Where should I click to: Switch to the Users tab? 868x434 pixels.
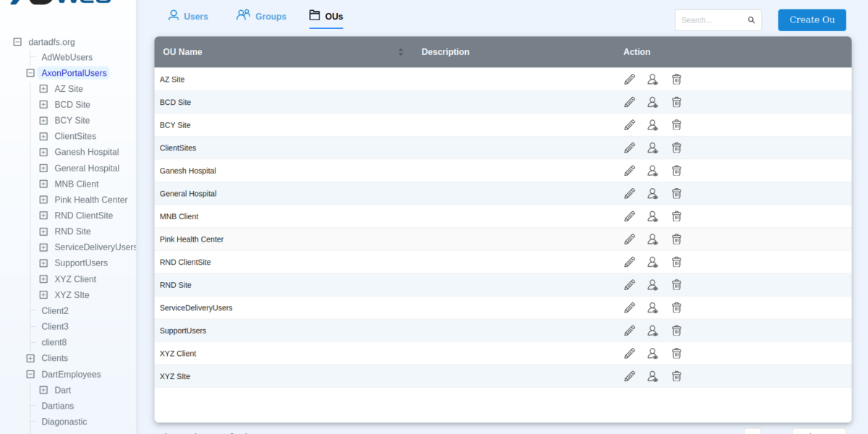point(187,16)
